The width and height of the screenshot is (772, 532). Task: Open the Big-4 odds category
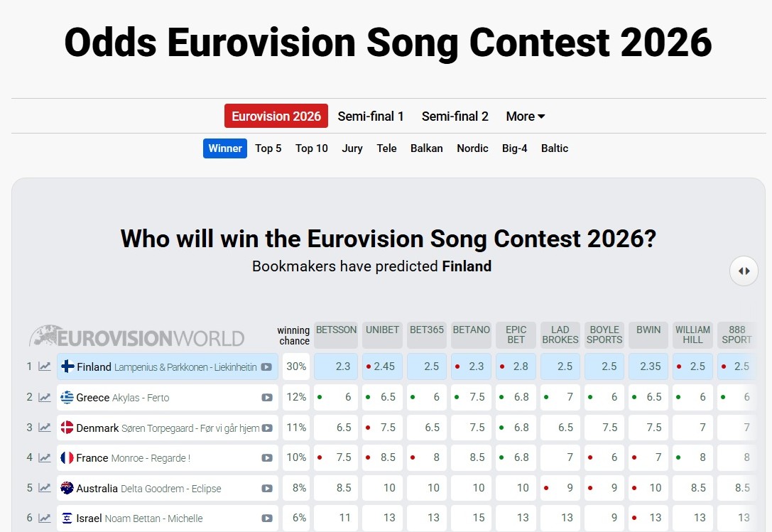pos(514,148)
